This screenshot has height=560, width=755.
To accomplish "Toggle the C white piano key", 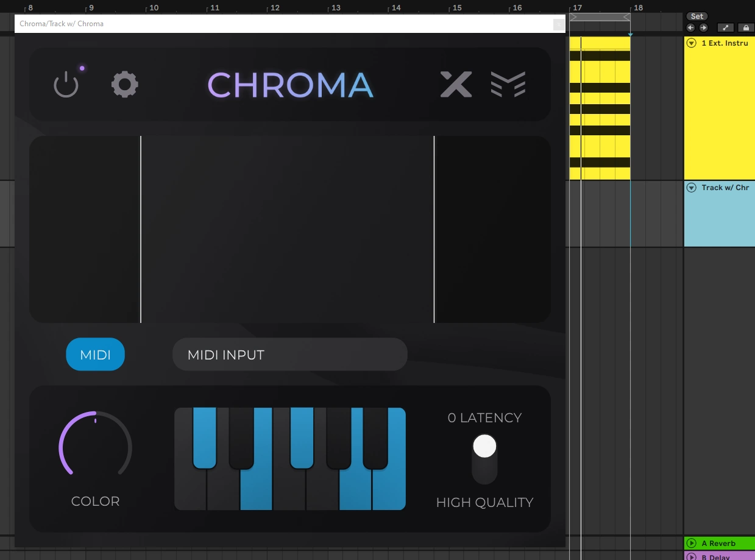I will [x=190, y=491].
